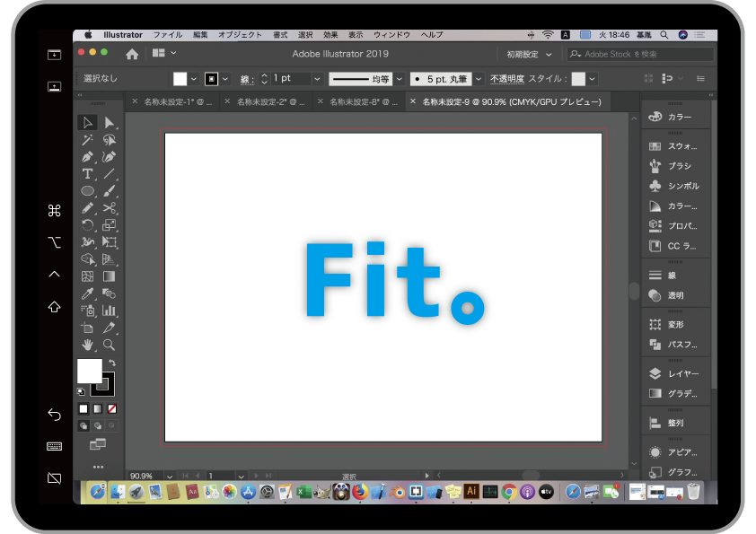This screenshot has height=534, width=756.
Task: Click the Home button in the header
Action: coord(132,55)
